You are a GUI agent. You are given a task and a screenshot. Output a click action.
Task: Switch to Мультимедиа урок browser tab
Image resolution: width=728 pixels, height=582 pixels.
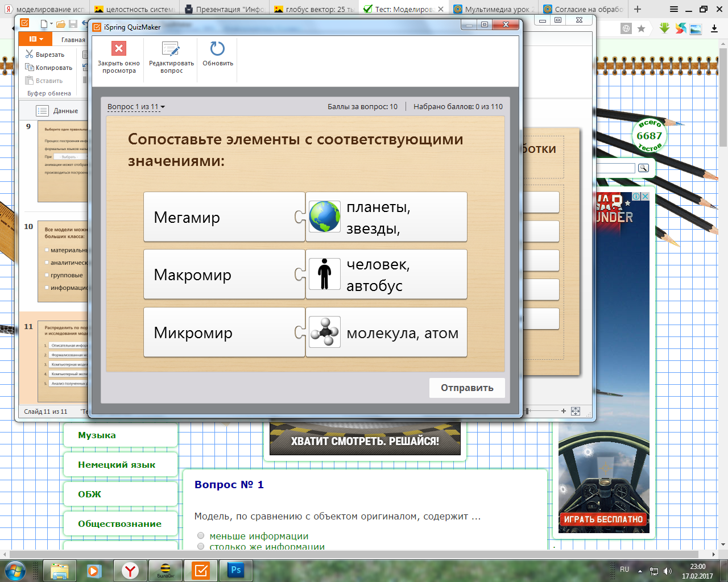pos(494,9)
